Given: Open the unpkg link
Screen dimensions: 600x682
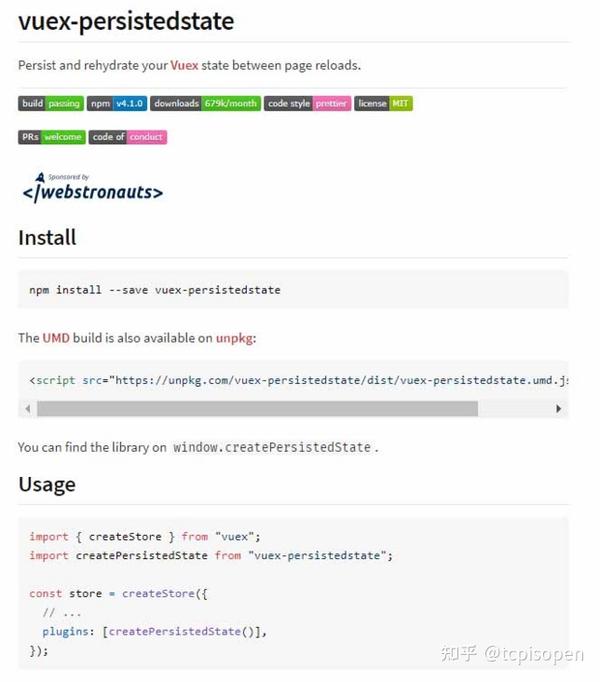Looking at the screenshot, I should [x=235, y=338].
